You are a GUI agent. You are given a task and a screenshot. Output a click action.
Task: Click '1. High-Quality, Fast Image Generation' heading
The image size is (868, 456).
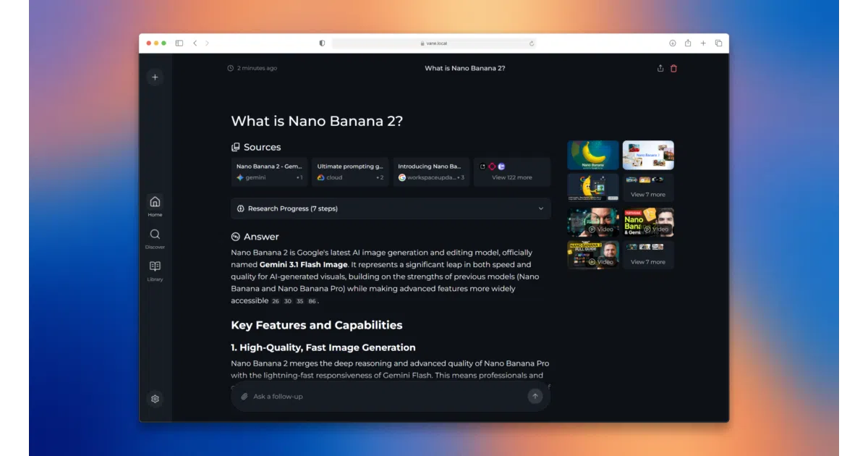pos(323,347)
